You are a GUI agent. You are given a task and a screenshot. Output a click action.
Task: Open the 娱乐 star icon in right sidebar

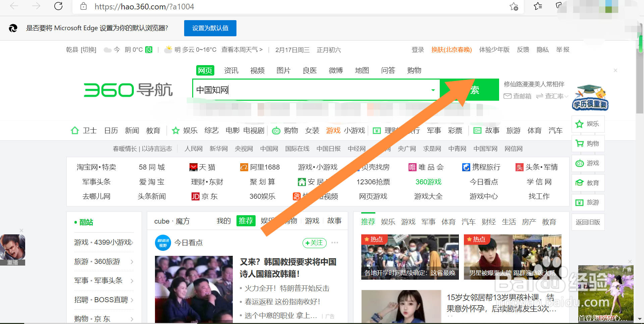580,124
